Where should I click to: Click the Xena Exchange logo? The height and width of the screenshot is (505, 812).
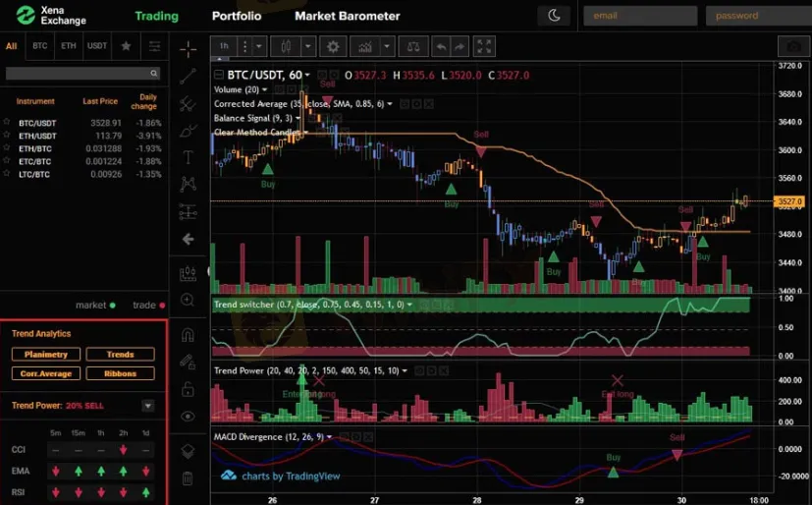51,16
